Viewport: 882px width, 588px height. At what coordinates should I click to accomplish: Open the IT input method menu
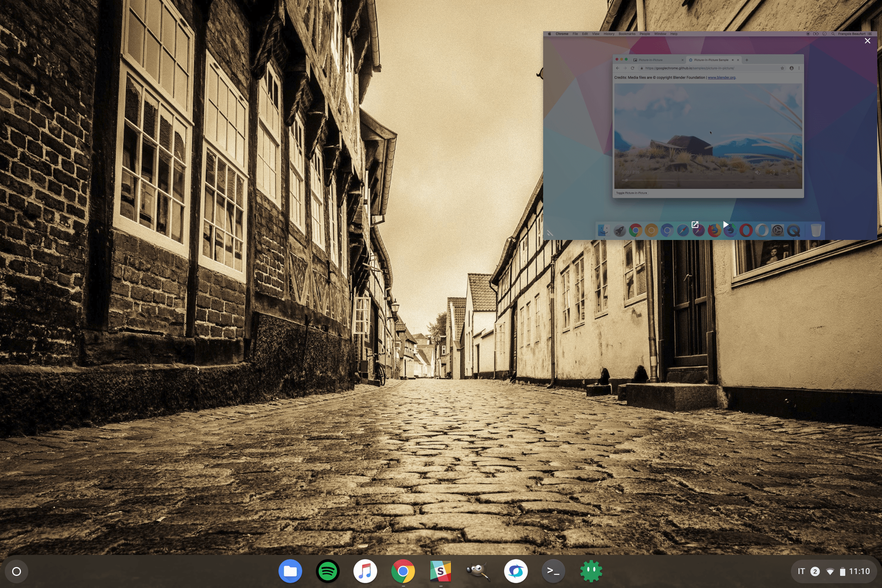coord(801,571)
